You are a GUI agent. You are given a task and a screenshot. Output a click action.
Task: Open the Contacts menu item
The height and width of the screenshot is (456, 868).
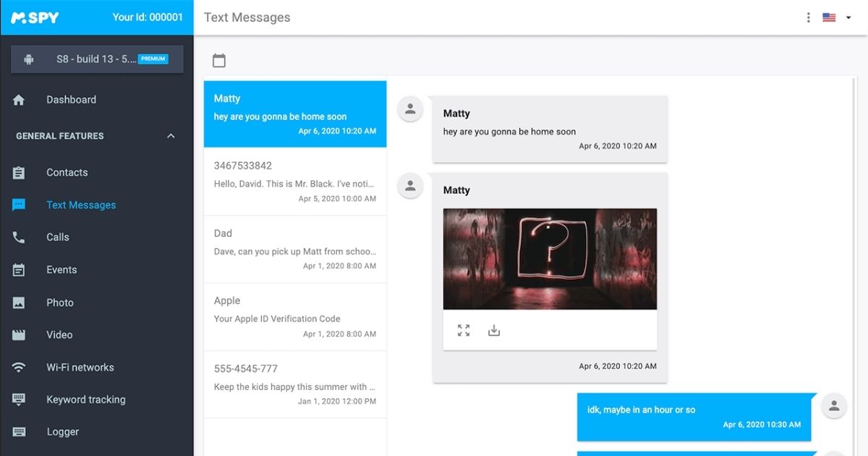(x=67, y=172)
